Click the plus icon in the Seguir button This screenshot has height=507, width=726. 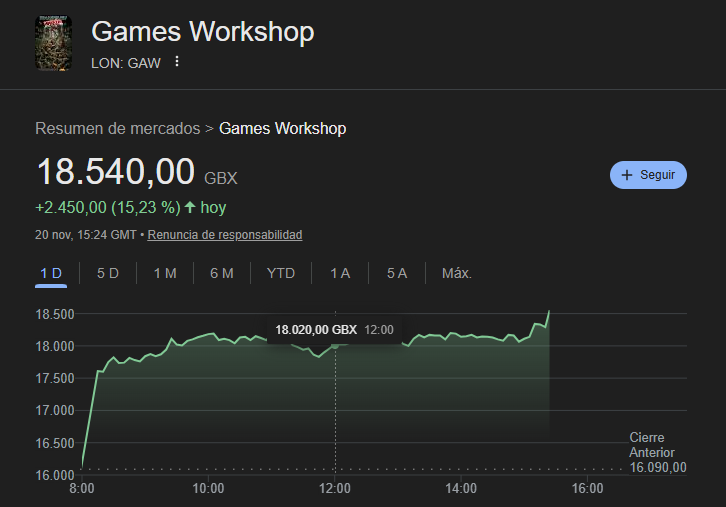click(x=627, y=175)
